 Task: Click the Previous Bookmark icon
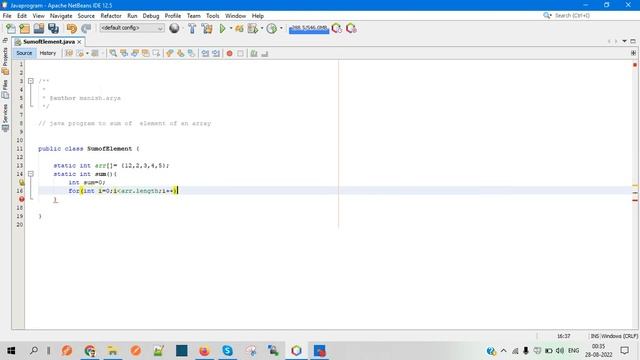[x=170, y=53]
